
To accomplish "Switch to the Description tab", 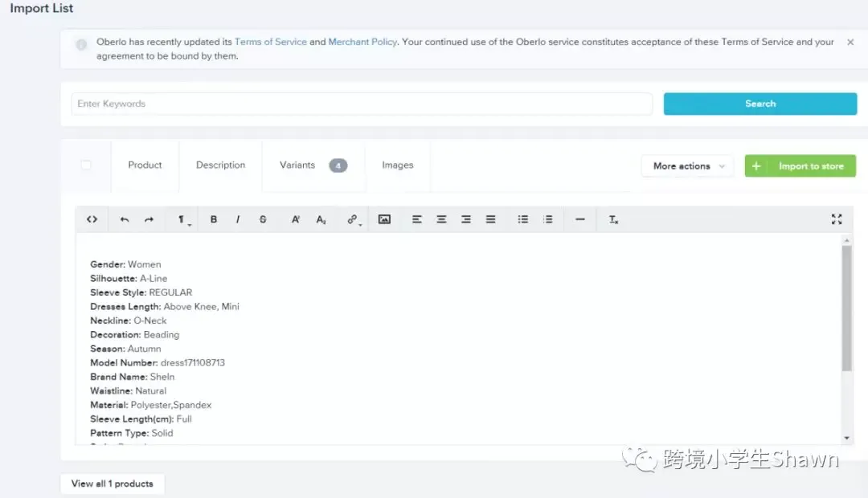I will (x=220, y=165).
